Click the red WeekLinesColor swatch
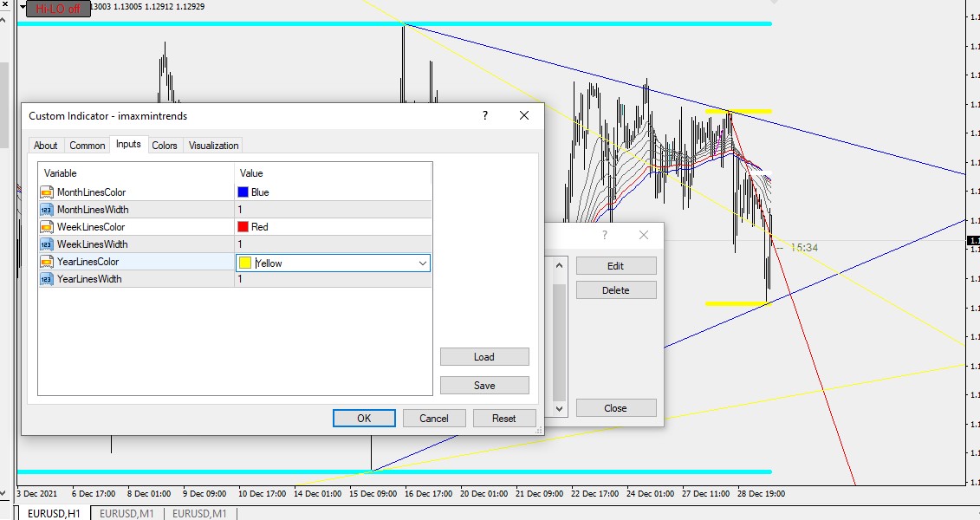The width and height of the screenshot is (980, 520). click(243, 227)
